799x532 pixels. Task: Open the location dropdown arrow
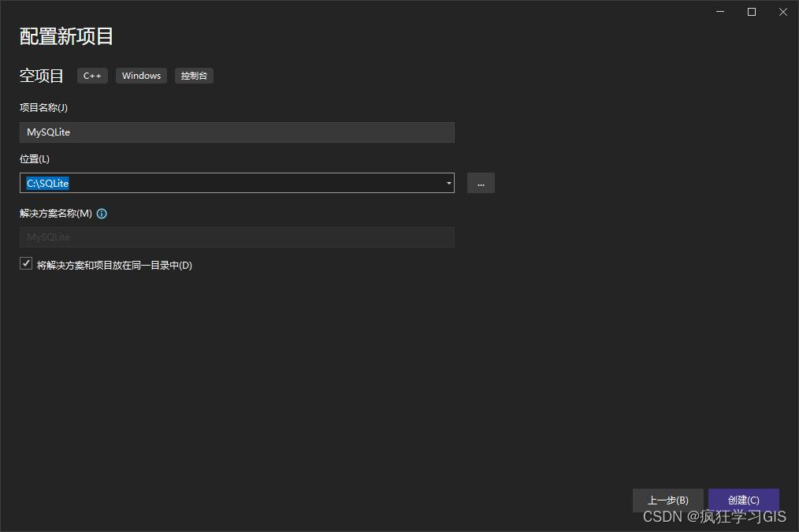click(x=449, y=183)
